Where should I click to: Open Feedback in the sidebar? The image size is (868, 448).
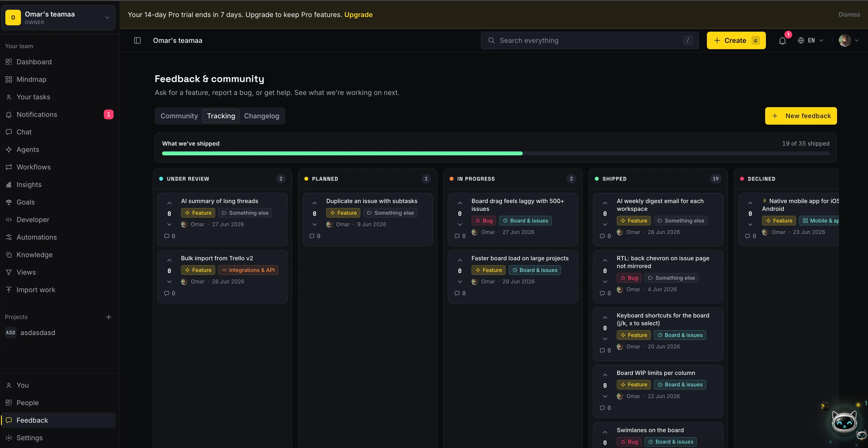click(x=58, y=420)
